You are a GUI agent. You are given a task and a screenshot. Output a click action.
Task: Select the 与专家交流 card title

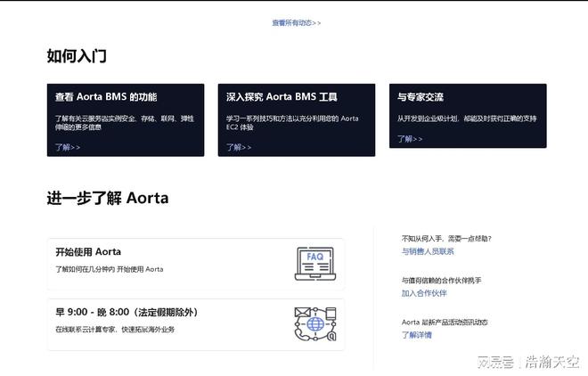click(421, 97)
